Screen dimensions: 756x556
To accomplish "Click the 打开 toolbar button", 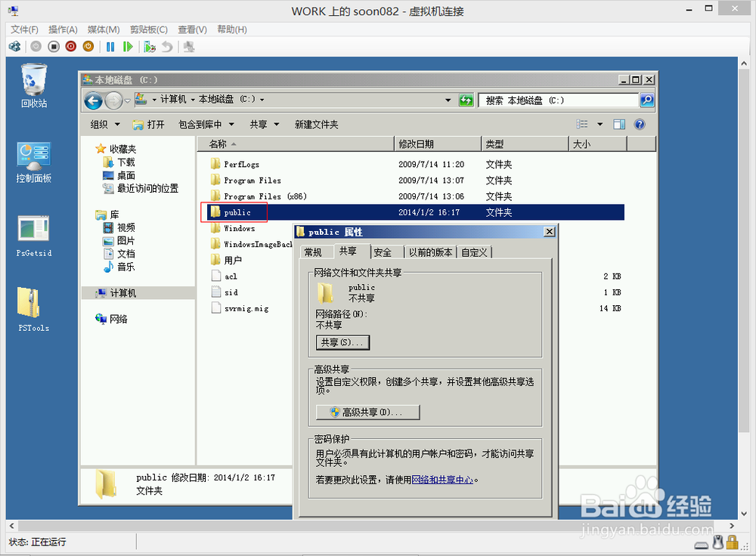I will tap(149, 125).
